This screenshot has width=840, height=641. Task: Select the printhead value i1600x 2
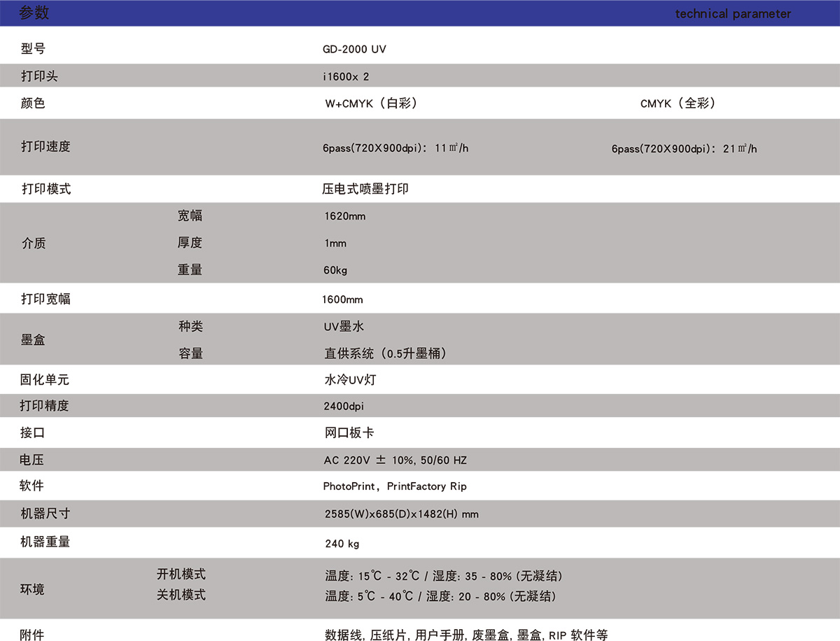tap(346, 76)
